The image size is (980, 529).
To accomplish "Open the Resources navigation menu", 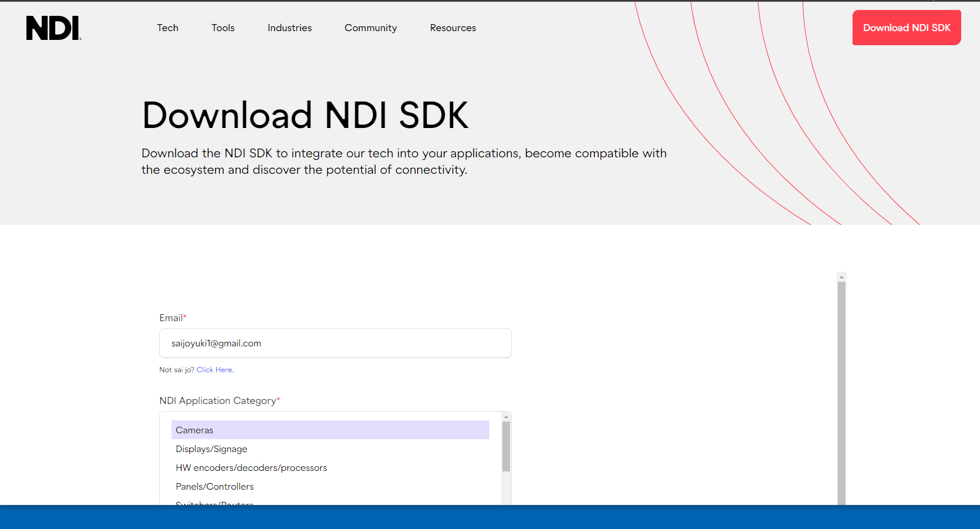I will point(453,28).
